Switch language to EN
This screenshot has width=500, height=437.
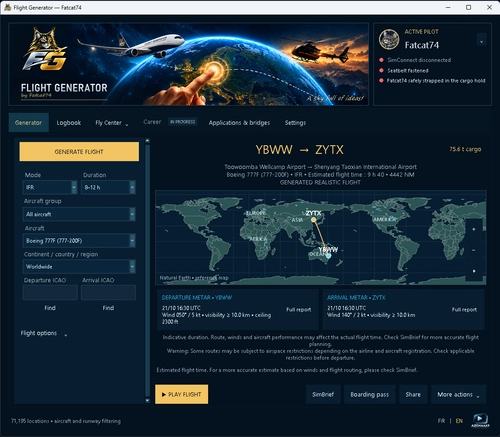point(459,421)
